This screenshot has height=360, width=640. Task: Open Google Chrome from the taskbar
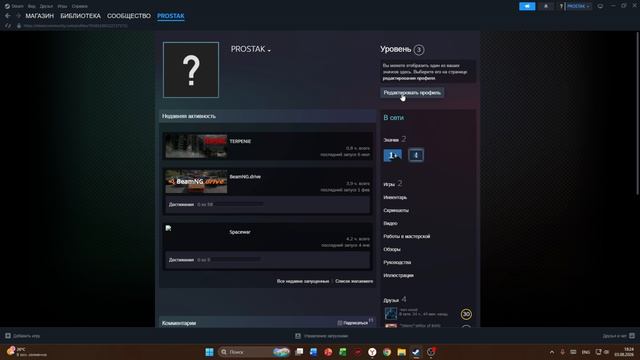(387, 352)
